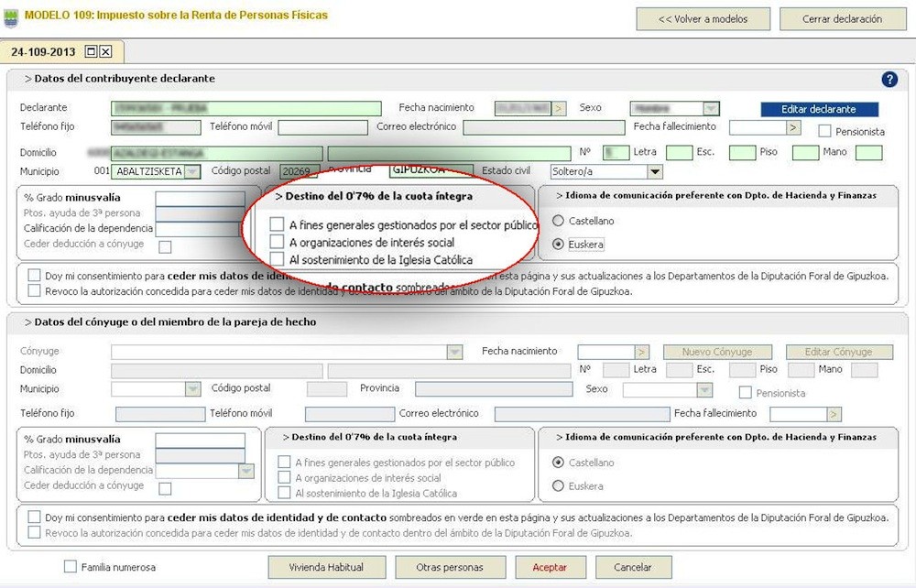Open the spouse Fecha fallecimiento date picker arrow
Image resolution: width=916 pixels, height=588 pixels.
coord(834,414)
